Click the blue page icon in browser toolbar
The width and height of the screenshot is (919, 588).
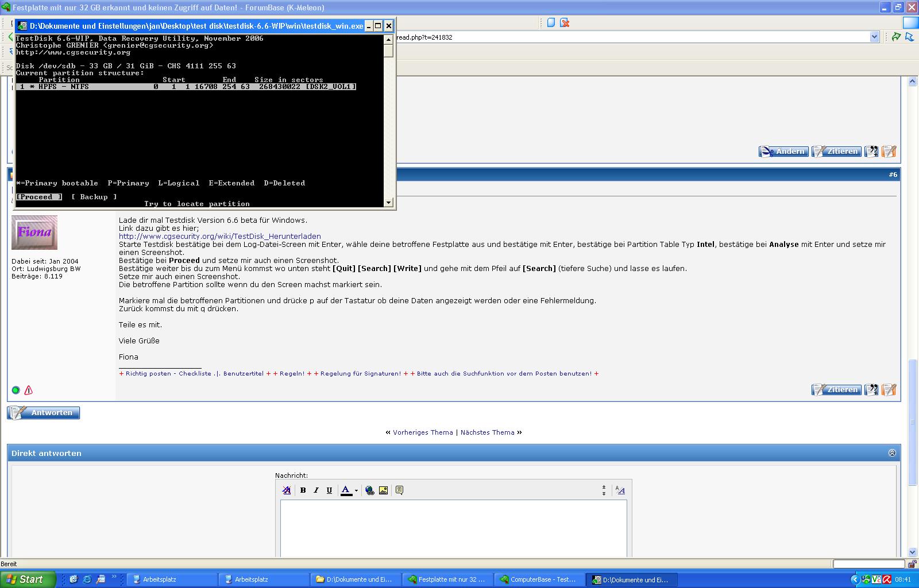tap(551, 22)
